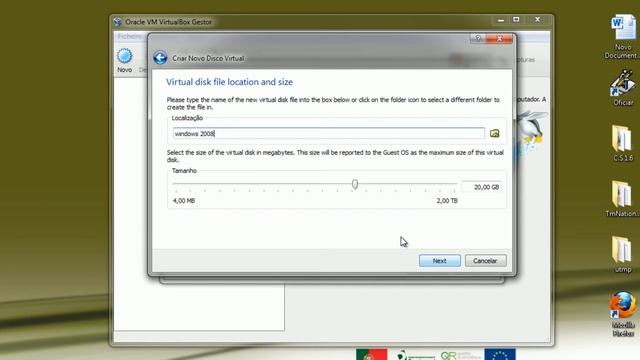Click the Novo toolbar icon in VirtualBox

pyautogui.click(x=124, y=60)
